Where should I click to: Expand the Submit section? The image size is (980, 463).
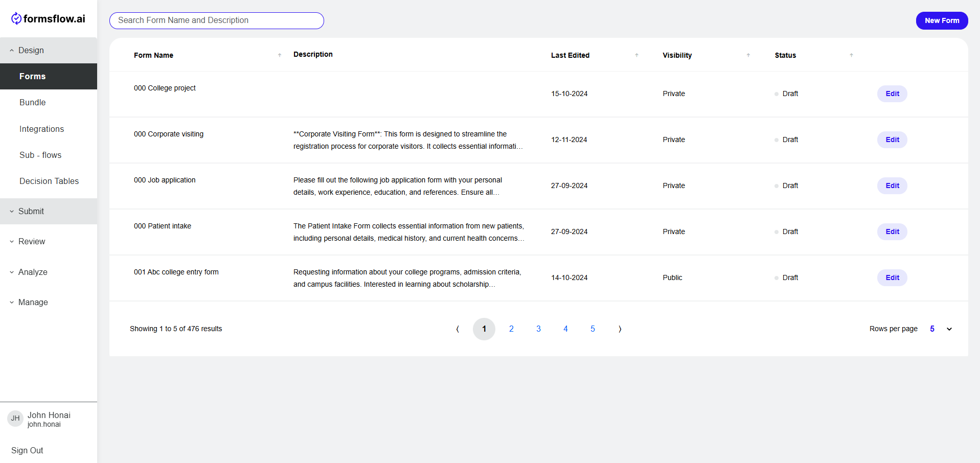point(49,211)
